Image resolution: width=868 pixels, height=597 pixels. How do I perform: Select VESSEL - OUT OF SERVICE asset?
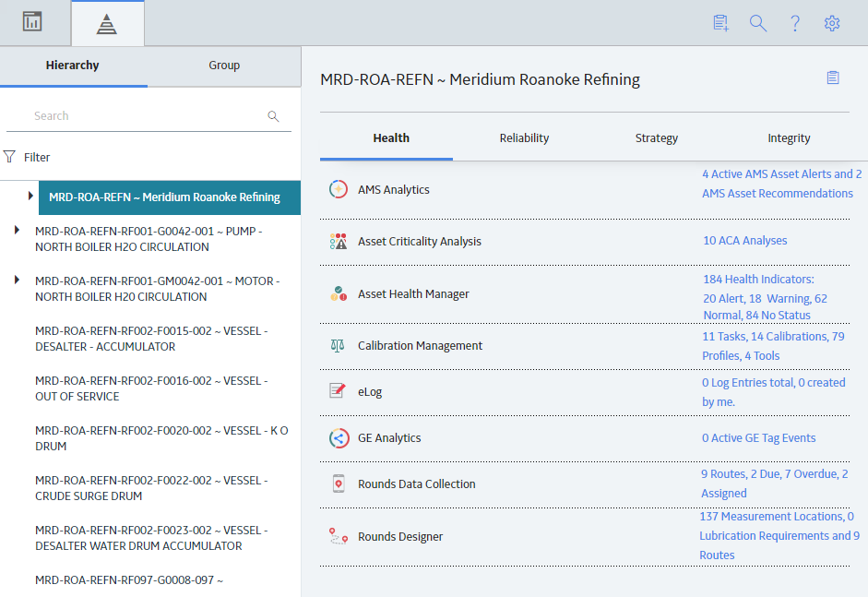pyautogui.click(x=151, y=388)
